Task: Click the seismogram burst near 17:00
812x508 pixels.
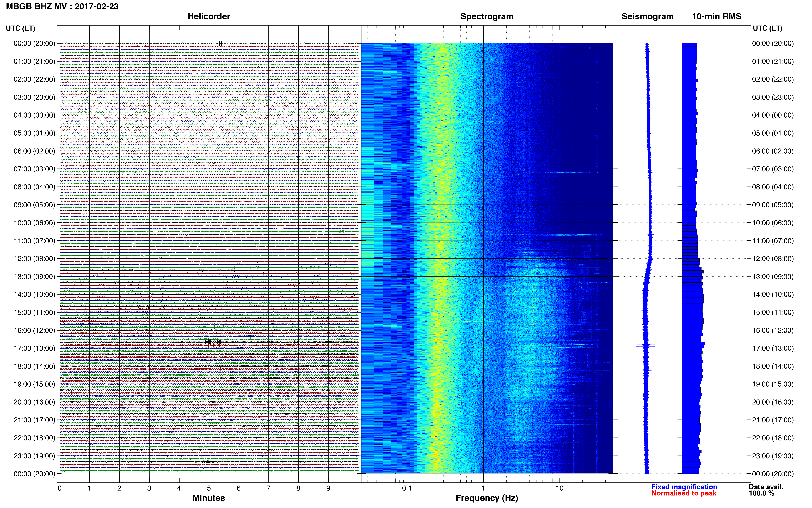Action: [646, 344]
